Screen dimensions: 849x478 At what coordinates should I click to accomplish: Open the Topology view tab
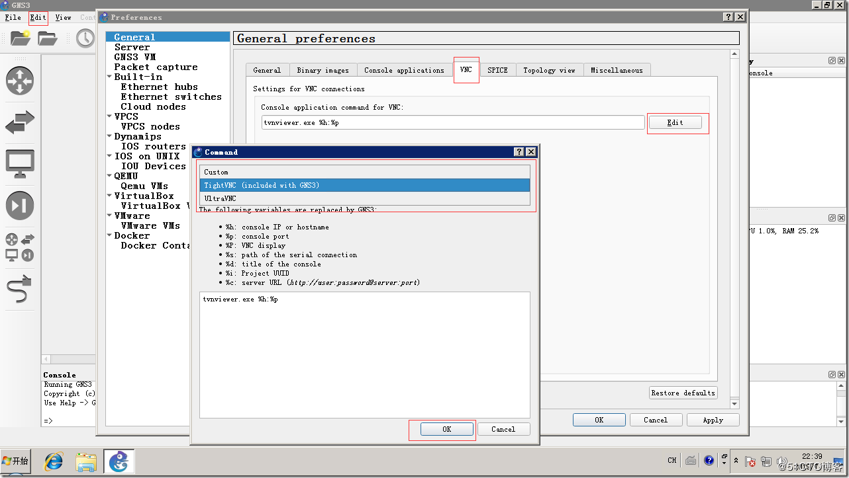point(549,70)
